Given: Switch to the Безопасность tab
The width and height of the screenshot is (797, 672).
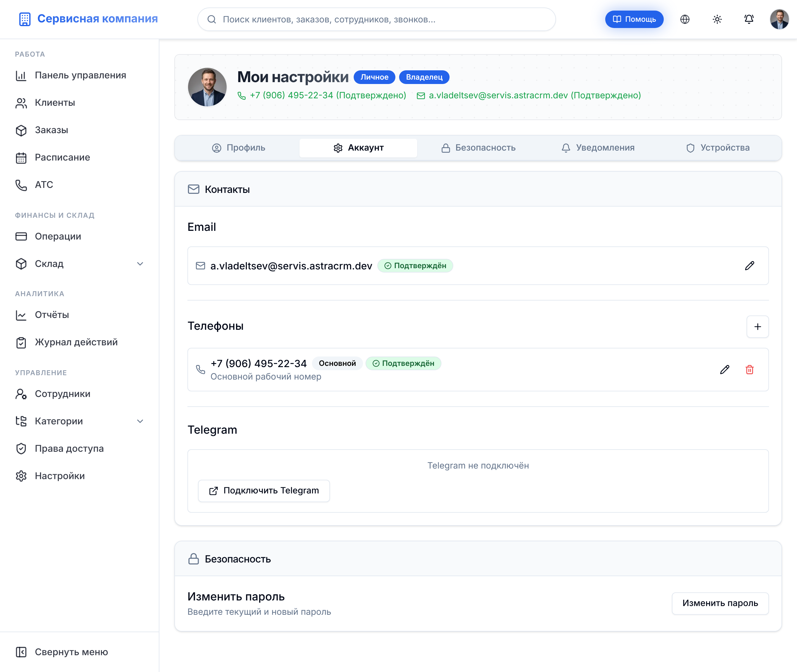Looking at the screenshot, I should pyautogui.click(x=478, y=148).
